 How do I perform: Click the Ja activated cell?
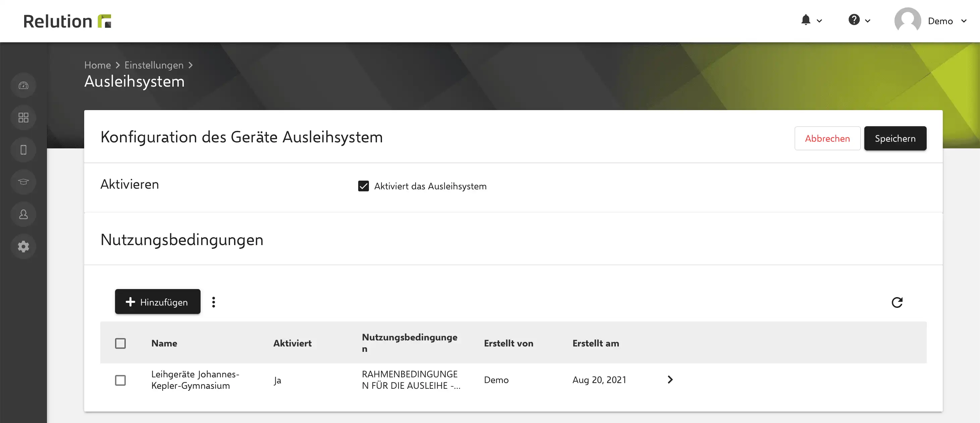277,380
